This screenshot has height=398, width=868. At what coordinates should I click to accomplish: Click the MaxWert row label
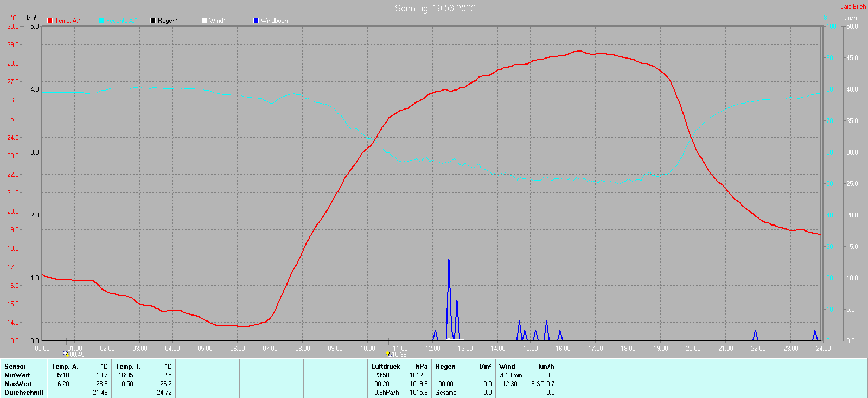(x=18, y=384)
